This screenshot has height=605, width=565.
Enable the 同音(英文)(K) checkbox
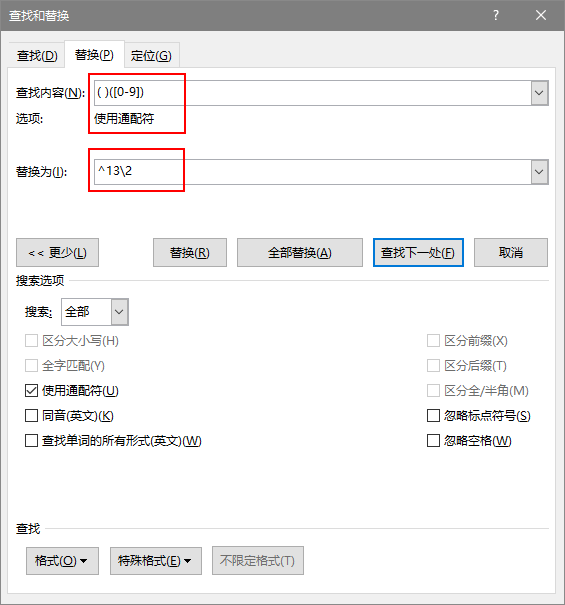[31, 416]
